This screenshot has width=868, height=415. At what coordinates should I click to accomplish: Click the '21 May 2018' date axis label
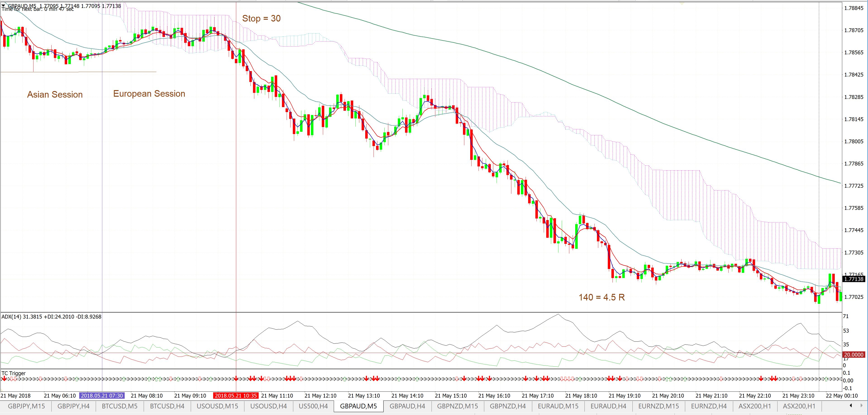(15, 396)
